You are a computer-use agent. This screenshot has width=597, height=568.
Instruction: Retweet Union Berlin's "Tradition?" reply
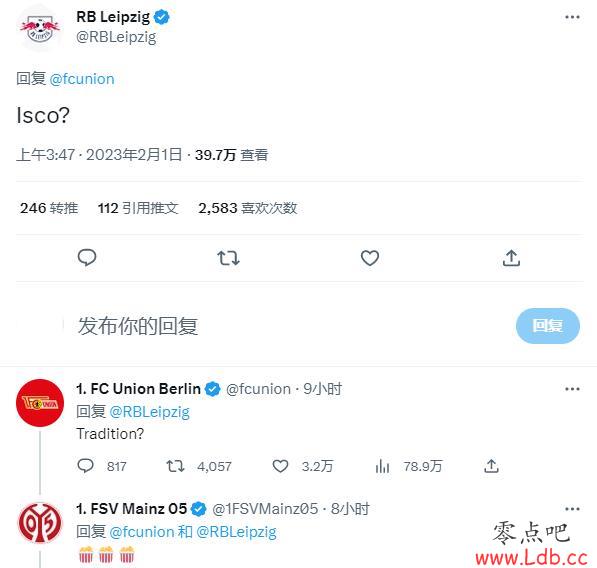point(176,466)
